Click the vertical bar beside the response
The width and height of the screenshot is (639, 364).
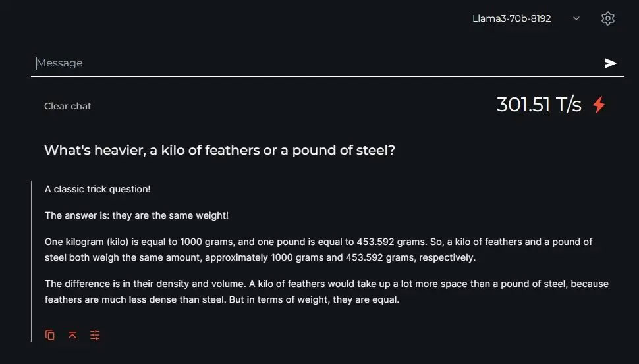pos(32,261)
